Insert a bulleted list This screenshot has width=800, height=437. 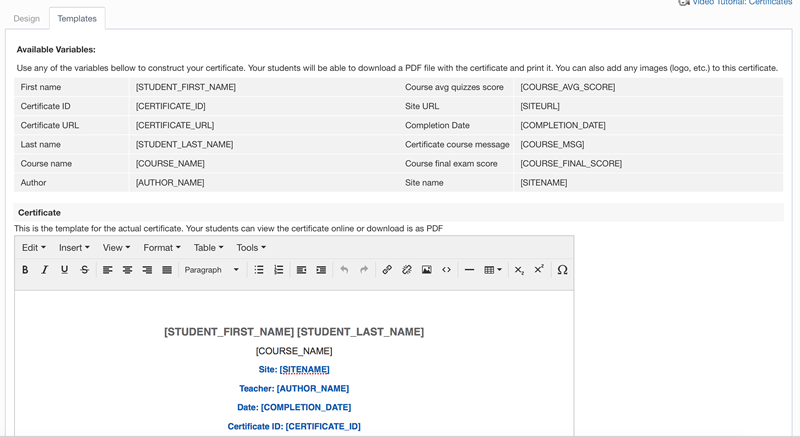point(259,270)
